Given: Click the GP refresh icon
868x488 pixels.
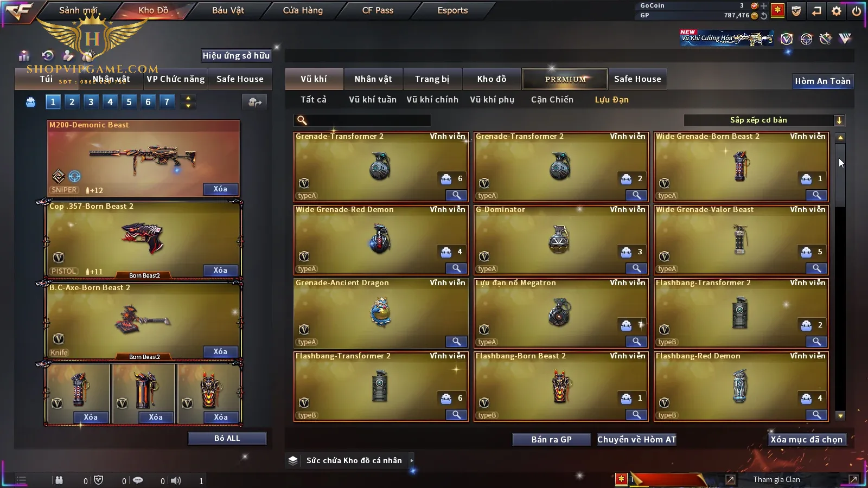Looking at the screenshot, I should click(x=764, y=16).
